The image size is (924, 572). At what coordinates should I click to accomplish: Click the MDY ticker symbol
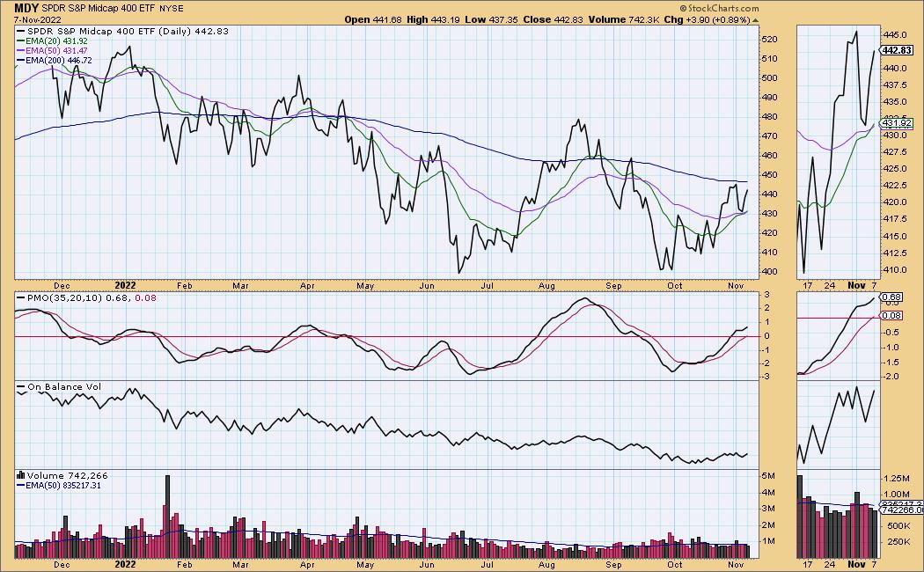26,8
